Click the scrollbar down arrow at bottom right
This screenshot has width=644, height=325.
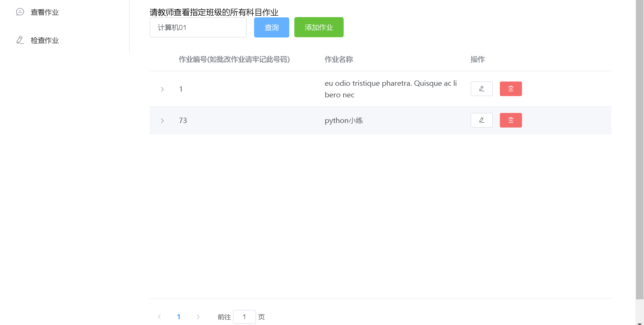point(639,323)
